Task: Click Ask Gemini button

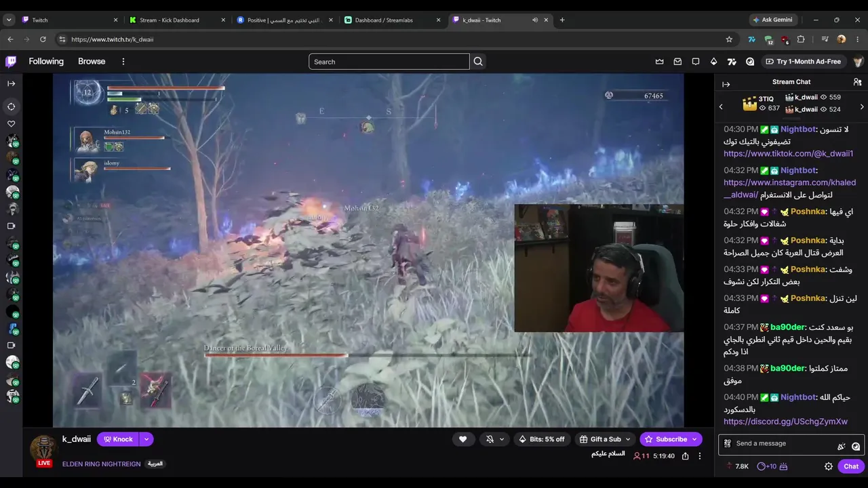Action: [772, 20]
